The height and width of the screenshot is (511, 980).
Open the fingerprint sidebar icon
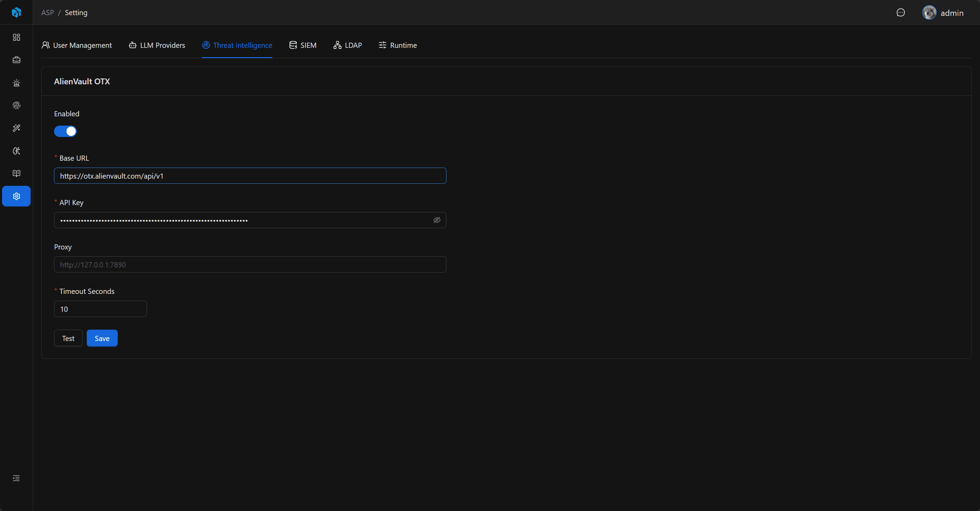click(x=17, y=105)
